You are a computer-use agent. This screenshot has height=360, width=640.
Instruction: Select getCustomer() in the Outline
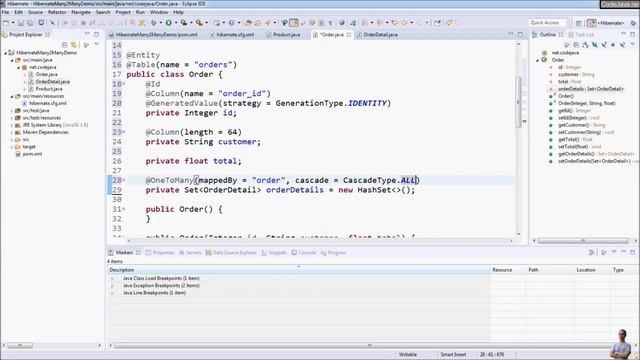coord(573,125)
